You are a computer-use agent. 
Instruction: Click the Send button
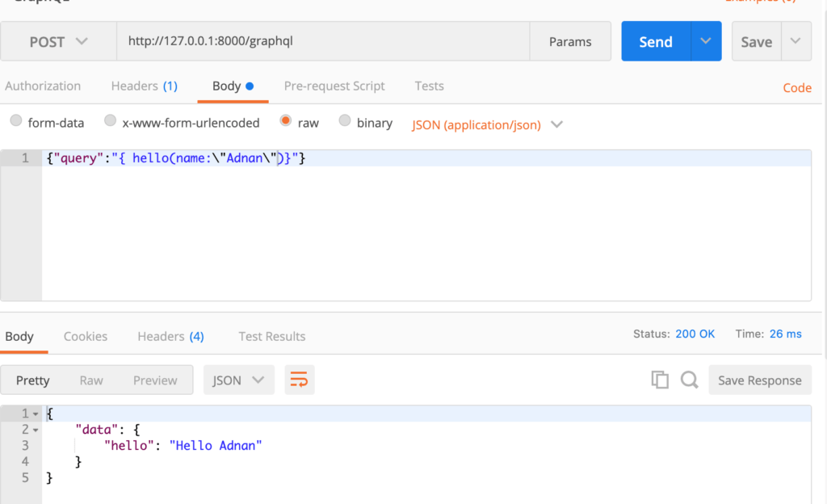[655, 41]
